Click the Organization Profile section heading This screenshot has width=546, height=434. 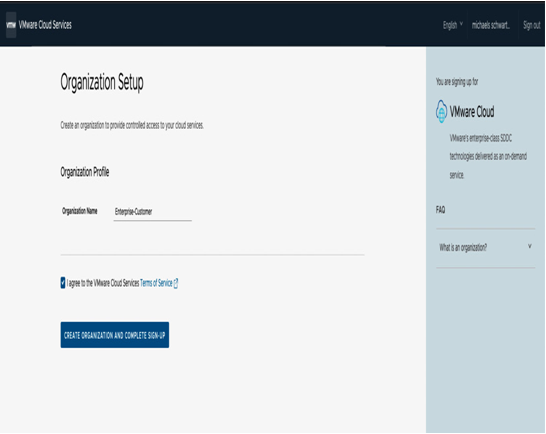pyautogui.click(x=85, y=172)
